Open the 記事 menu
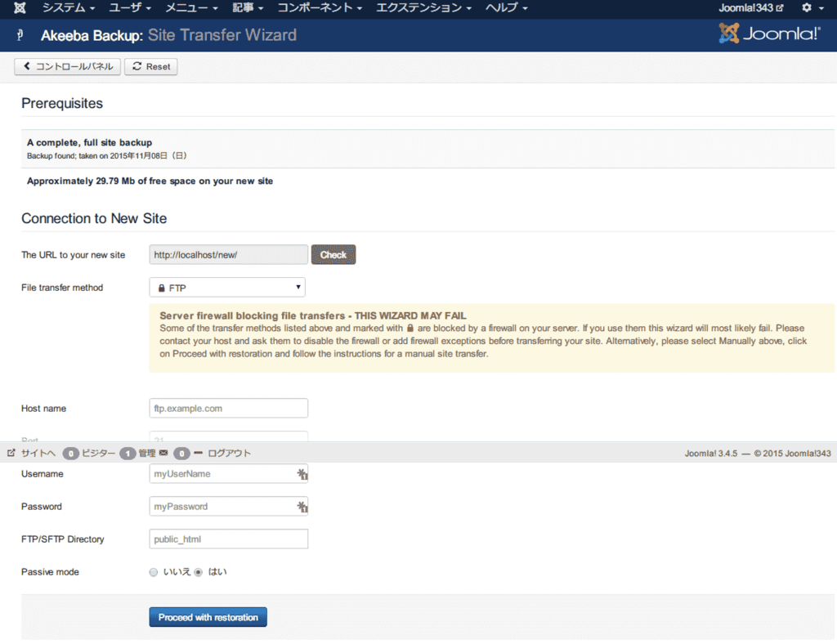 click(x=248, y=7)
